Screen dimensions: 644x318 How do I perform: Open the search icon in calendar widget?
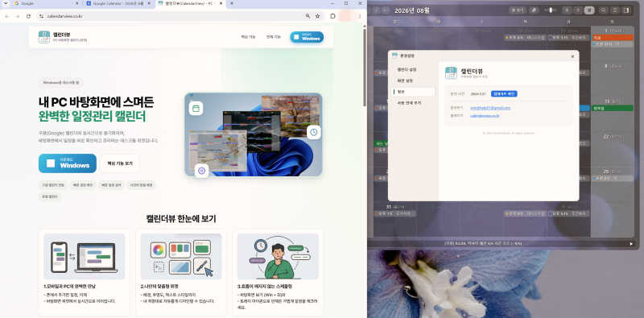coord(603,10)
